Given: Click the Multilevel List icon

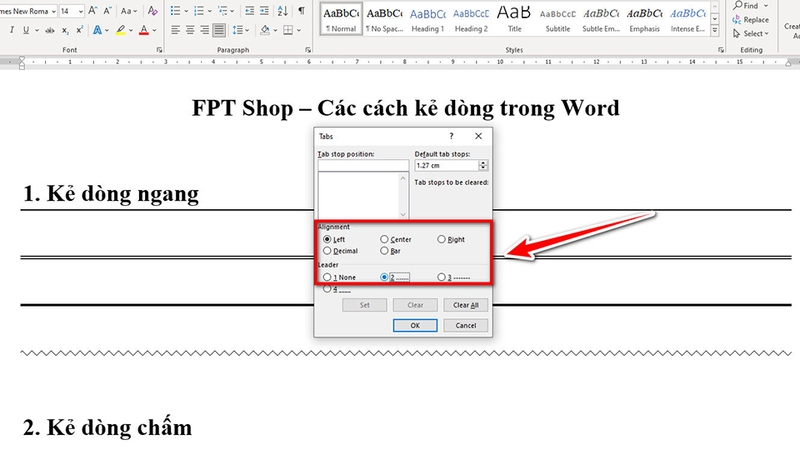Looking at the screenshot, I should point(222,11).
